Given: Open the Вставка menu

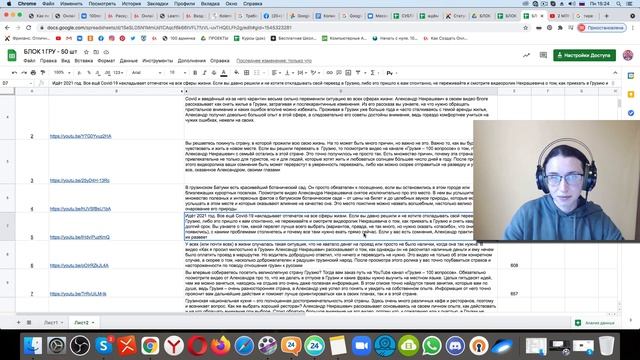Looking at the screenshot, I should [x=84, y=61].
